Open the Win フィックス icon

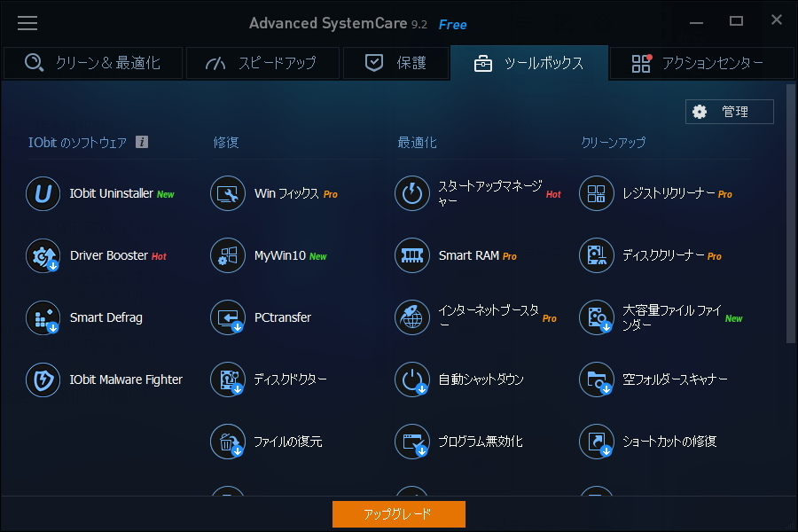[228, 193]
